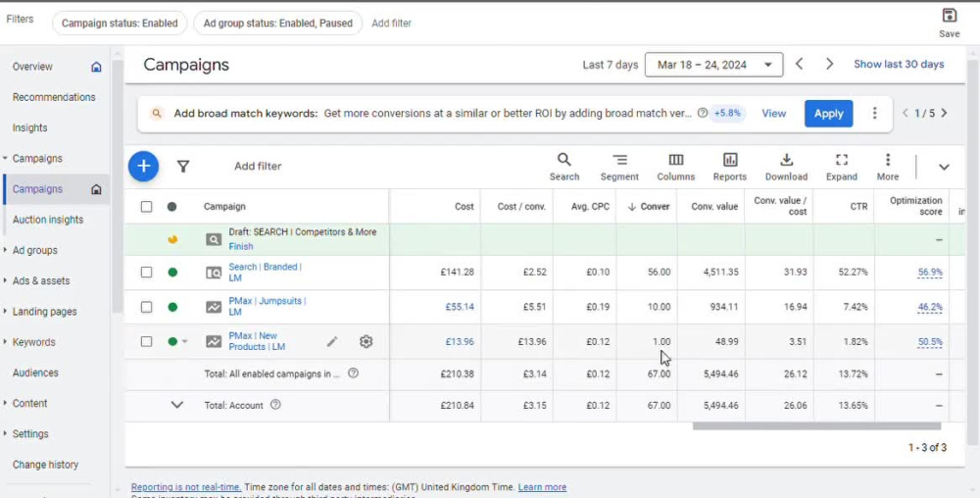Open the funnel filter icon
The width and height of the screenshot is (980, 498).
[x=183, y=167]
